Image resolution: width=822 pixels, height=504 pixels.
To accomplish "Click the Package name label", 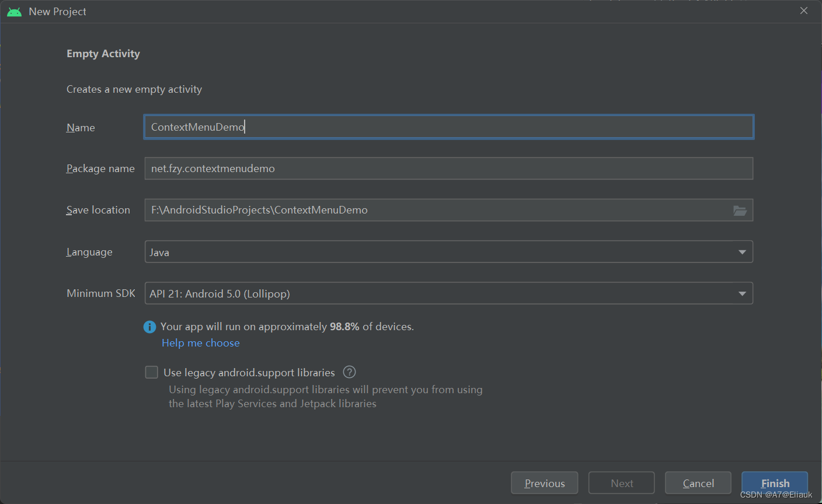I will click(x=100, y=169).
